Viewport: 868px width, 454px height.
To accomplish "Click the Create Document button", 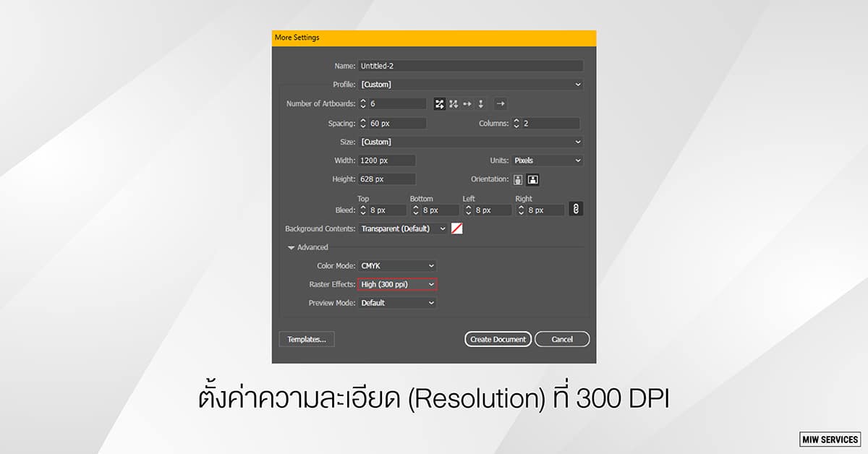I will 498,339.
